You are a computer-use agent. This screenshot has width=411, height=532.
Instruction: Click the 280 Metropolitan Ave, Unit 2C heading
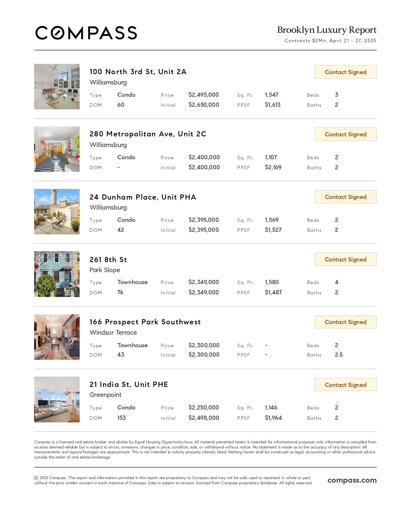pos(148,134)
